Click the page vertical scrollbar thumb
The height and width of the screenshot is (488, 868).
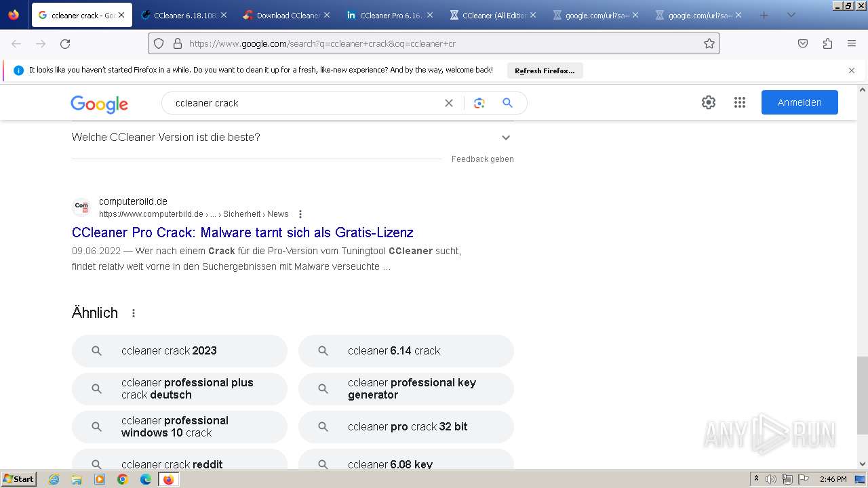[x=862, y=395]
